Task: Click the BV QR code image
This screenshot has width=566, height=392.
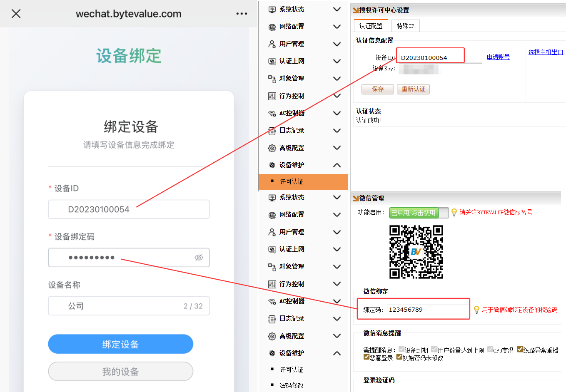Action: click(x=416, y=252)
